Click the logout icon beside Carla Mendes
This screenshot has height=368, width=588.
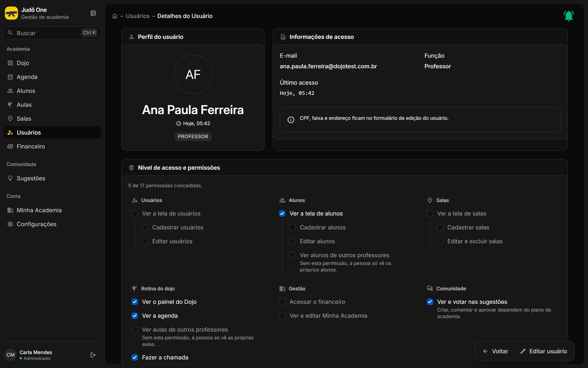click(93, 355)
